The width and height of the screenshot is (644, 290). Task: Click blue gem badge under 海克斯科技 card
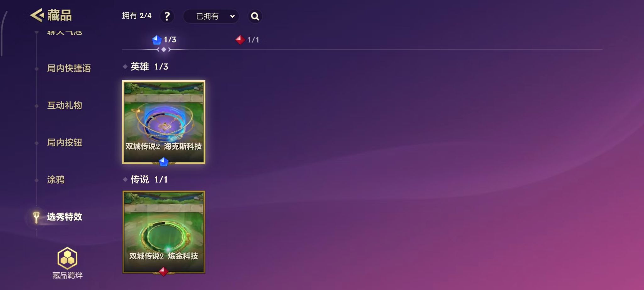(x=164, y=162)
